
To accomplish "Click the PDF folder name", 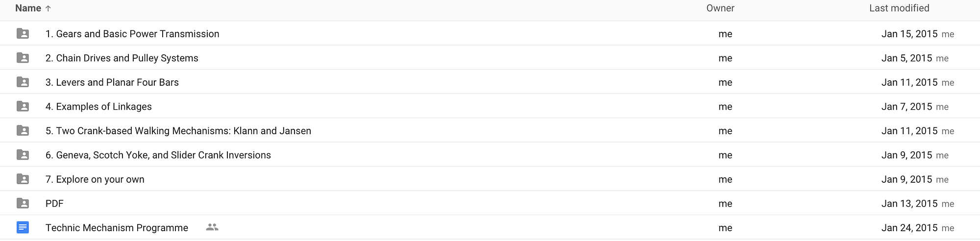I will [x=54, y=204].
